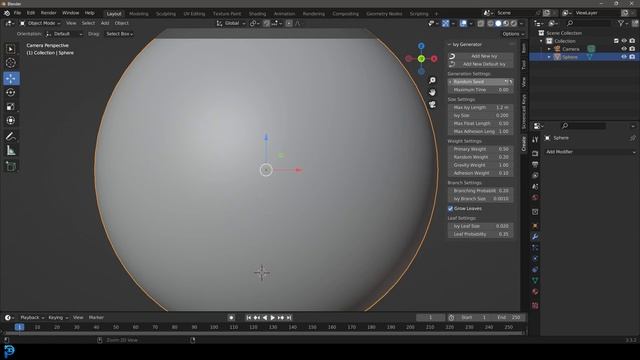This screenshot has width=640, height=360.
Task: Click the Add New Ivy button
Action: click(480, 56)
